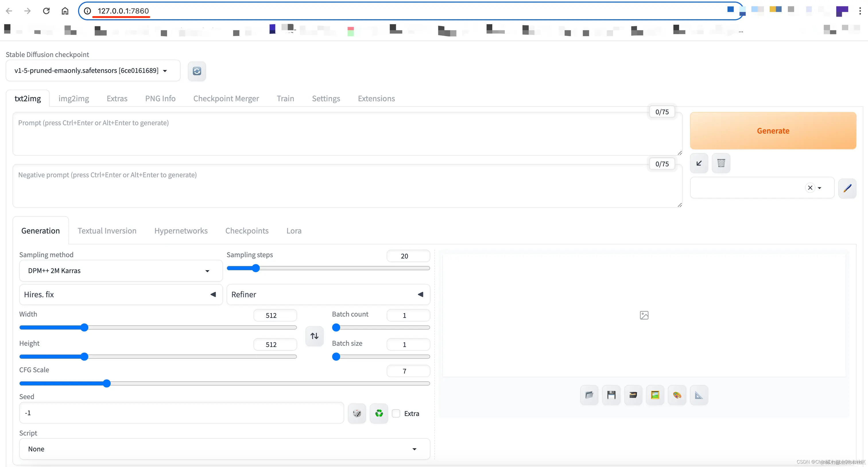
Task: Click the color palette send to inpaint icon
Action: coord(677,395)
